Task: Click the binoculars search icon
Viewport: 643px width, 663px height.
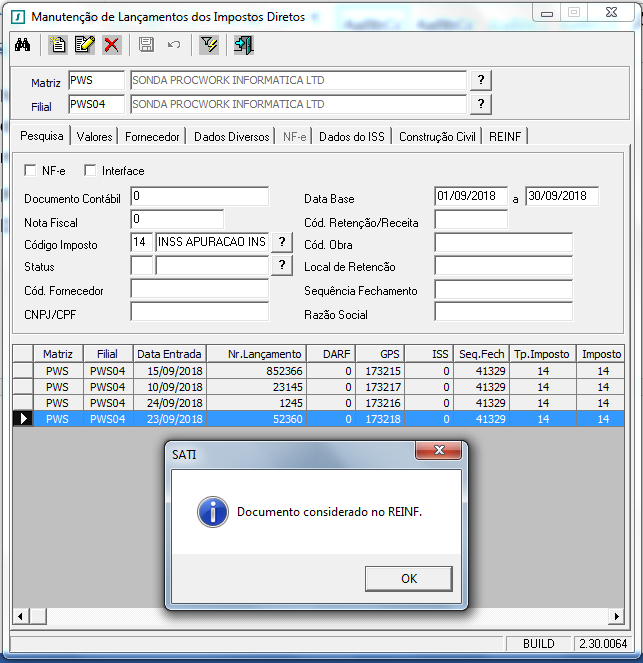Action: (22, 45)
